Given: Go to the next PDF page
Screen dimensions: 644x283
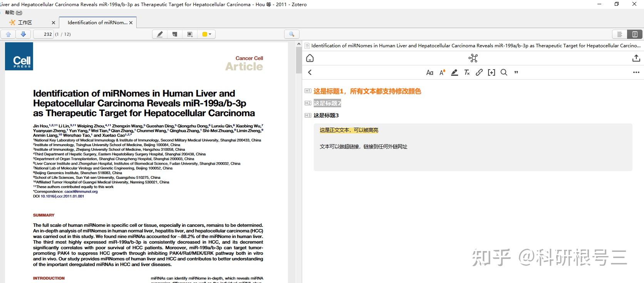Looking at the screenshot, I should coord(23,34).
